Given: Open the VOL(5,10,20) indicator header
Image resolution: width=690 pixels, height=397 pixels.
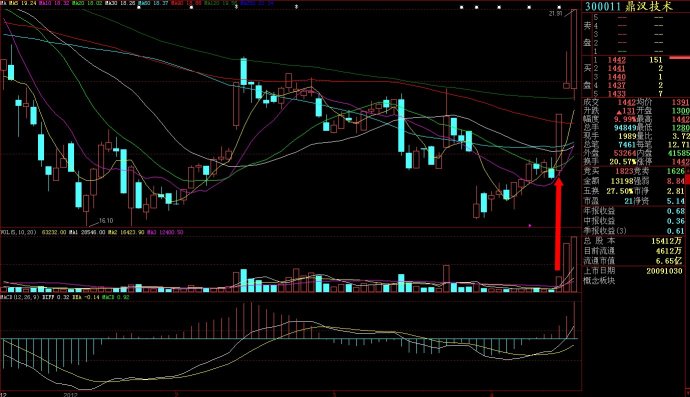Looking at the screenshot, I should tap(19, 232).
